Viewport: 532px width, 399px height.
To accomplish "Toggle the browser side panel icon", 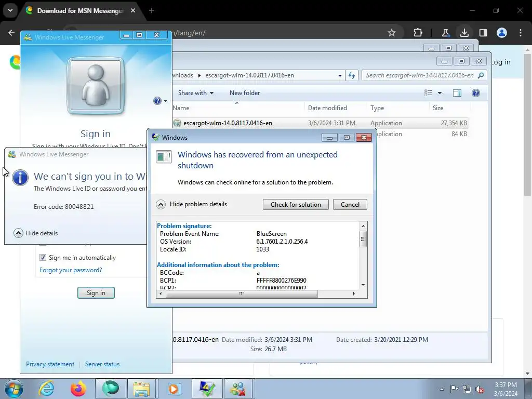I will (x=483, y=33).
